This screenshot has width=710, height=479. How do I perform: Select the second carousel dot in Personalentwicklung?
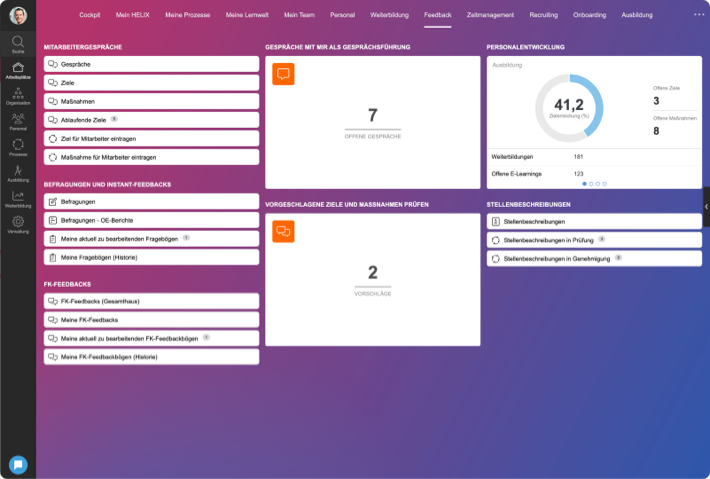pos(591,184)
